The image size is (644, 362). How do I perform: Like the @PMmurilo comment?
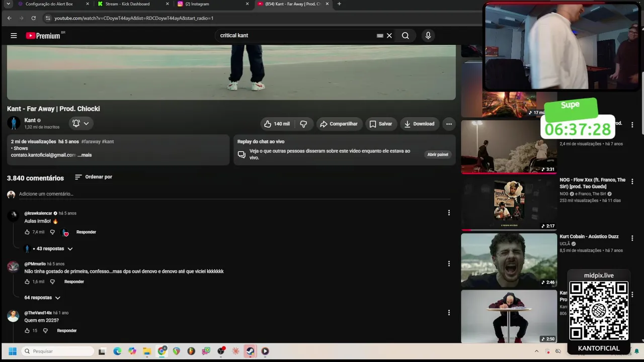coord(27,282)
